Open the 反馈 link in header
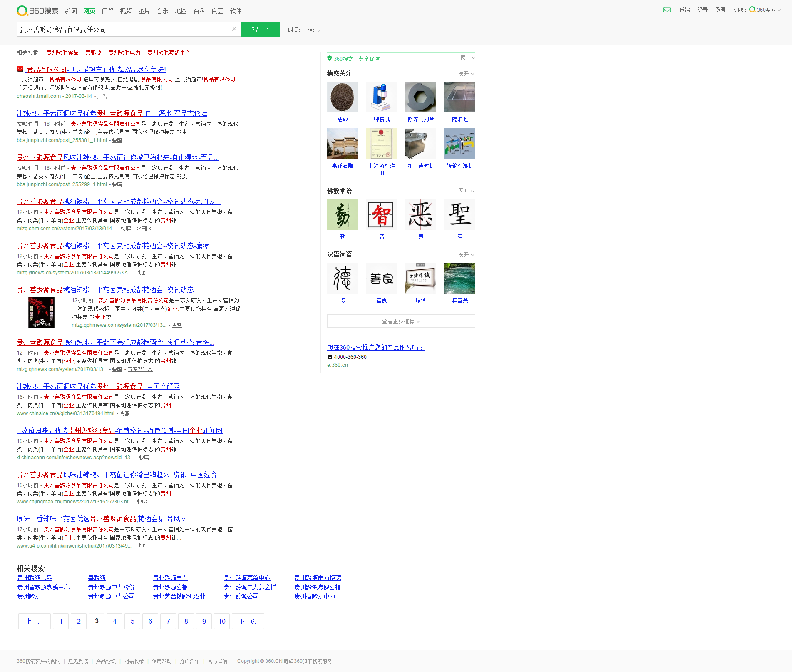This screenshot has height=672, width=792. click(x=685, y=10)
